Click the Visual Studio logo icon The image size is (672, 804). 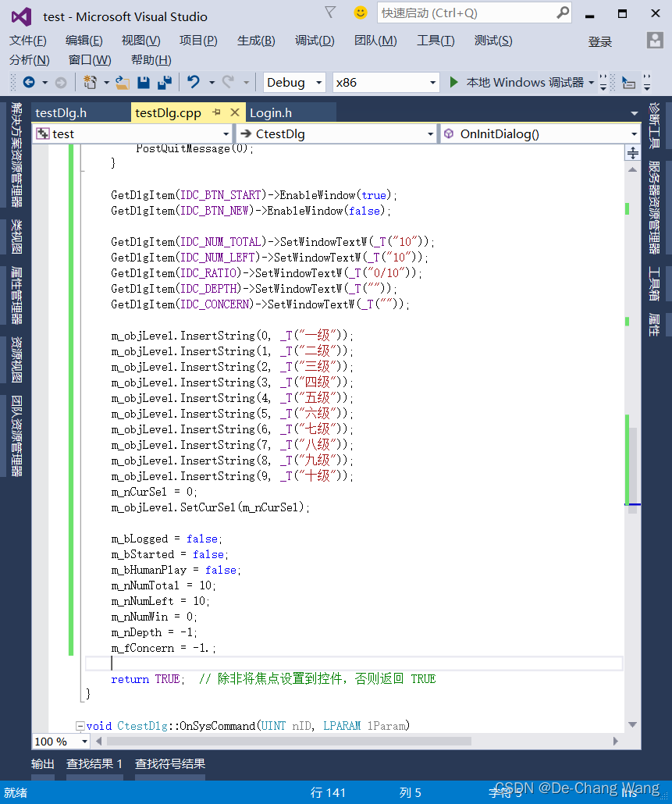pyautogui.click(x=22, y=17)
